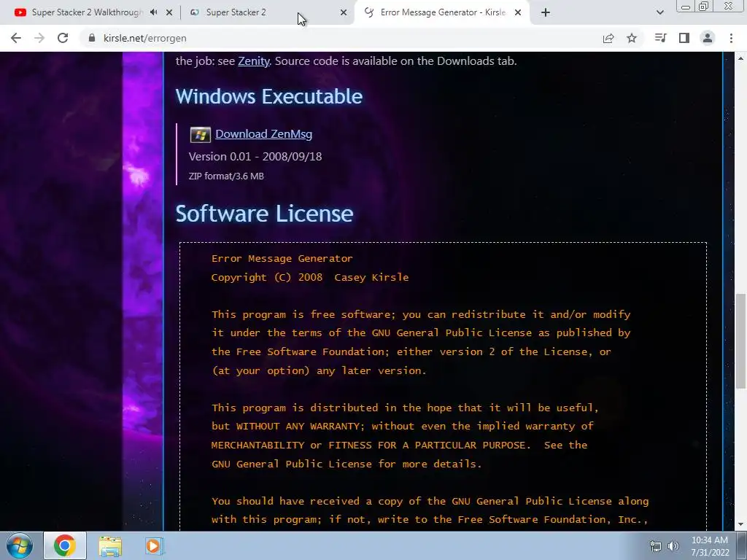This screenshot has width=747, height=560.
Task: Click the text 'Version 0.01 - 2008/09/18'
Action: tap(255, 157)
